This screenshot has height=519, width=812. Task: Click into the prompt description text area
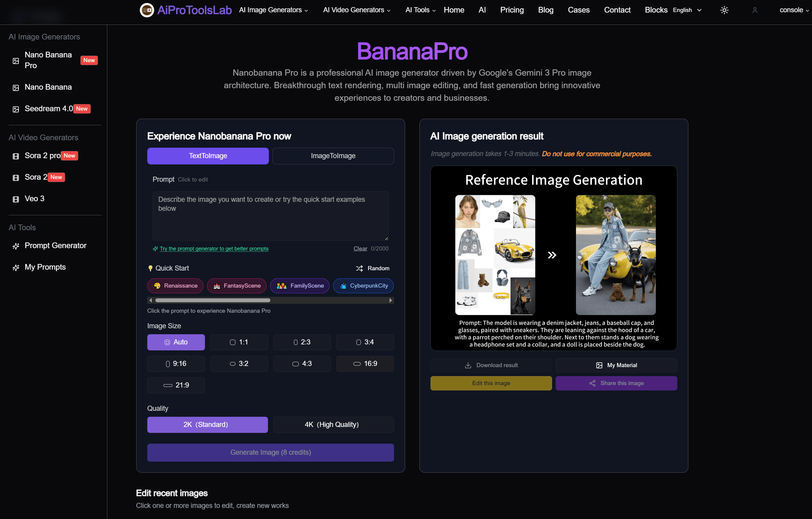pyautogui.click(x=270, y=216)
